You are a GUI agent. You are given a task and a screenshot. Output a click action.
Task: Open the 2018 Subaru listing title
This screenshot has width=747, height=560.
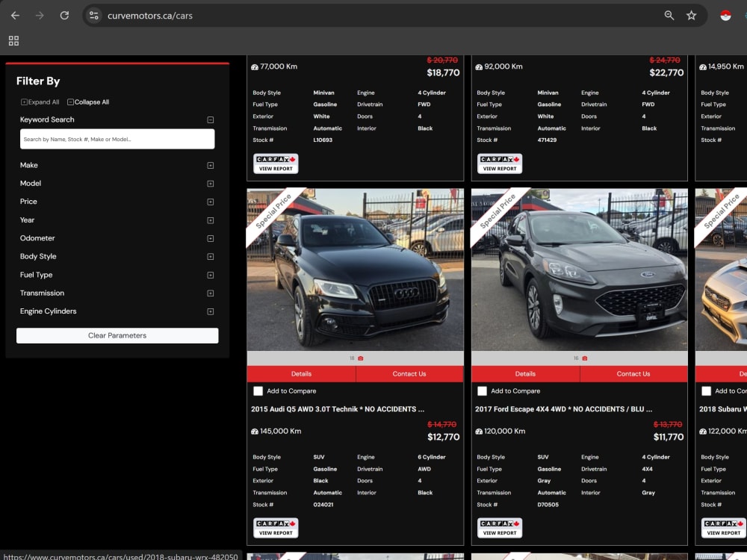(722, 409)
